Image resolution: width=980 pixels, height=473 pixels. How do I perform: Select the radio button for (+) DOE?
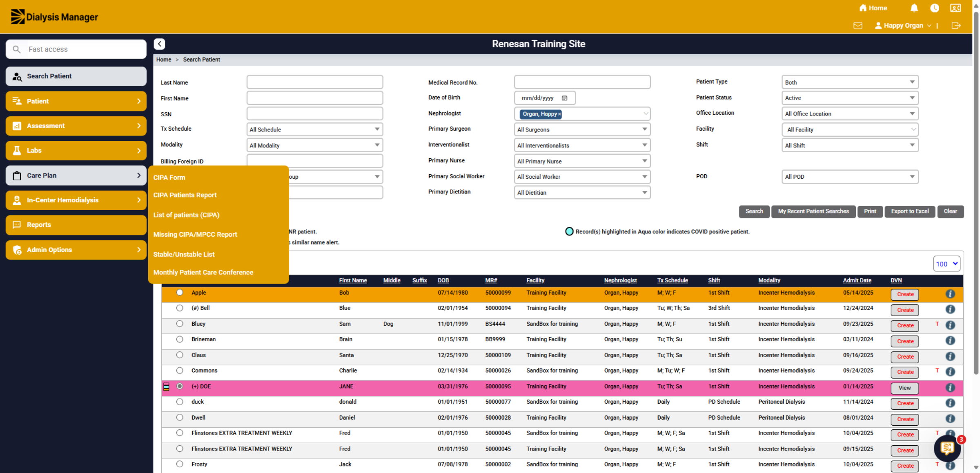(x=180, y=386)
